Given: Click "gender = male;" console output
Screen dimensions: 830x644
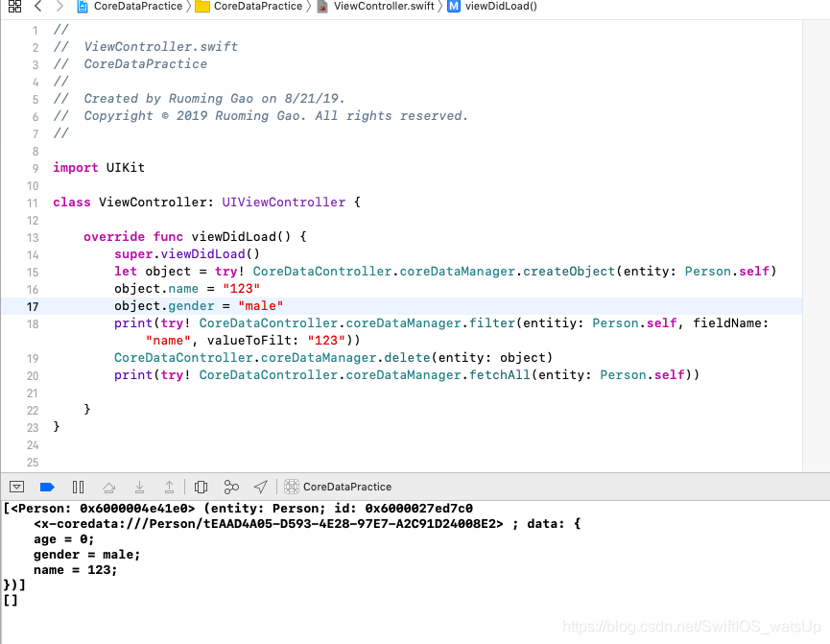Looking at the screenshot, I should pyautogui.click(x=86, y=555).
